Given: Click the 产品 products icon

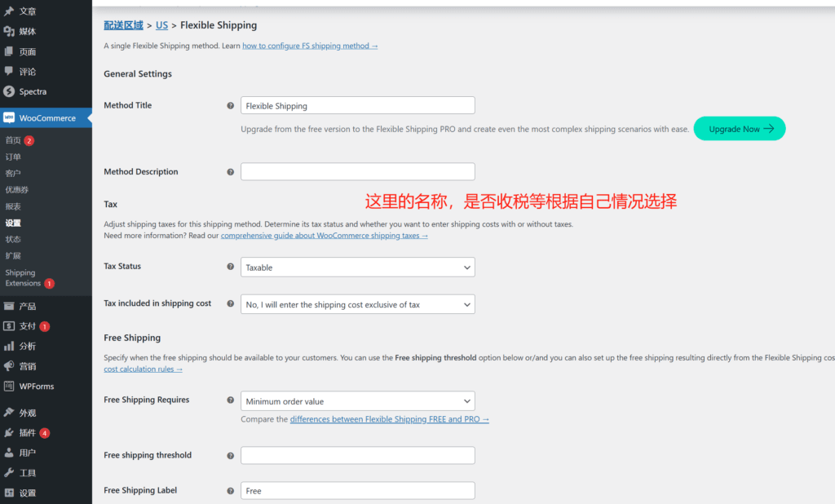Looking at the screenshot, I should (x=8, y=307).
